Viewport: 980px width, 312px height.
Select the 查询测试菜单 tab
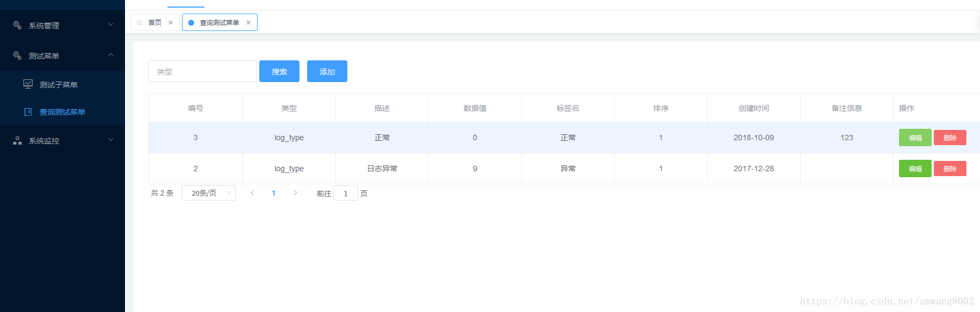[220, 22]
